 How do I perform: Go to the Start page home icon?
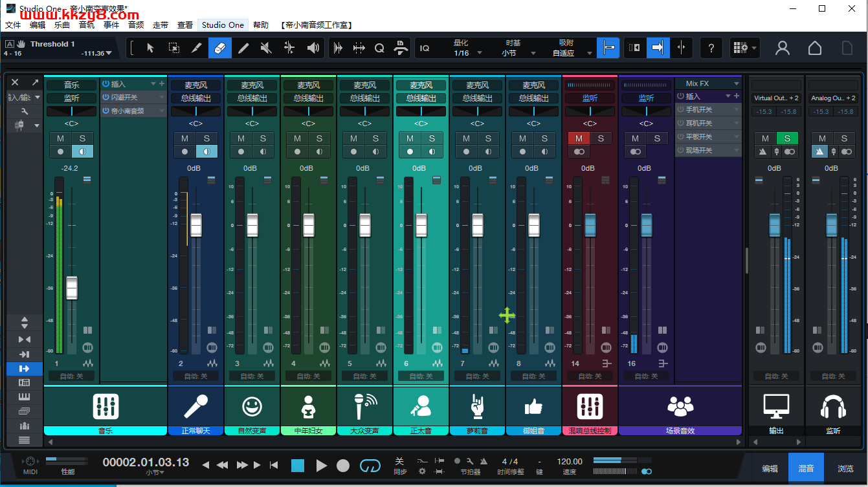click(815, 48)
